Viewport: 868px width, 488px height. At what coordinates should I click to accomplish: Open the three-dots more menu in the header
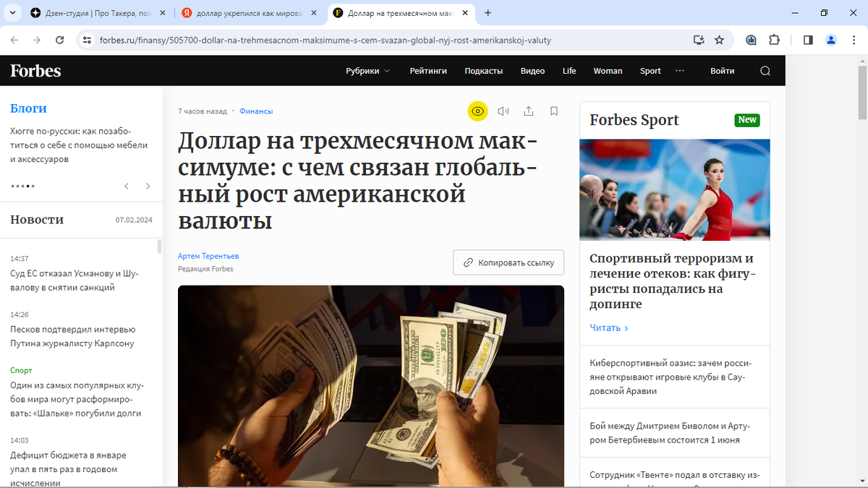(679, 71)
